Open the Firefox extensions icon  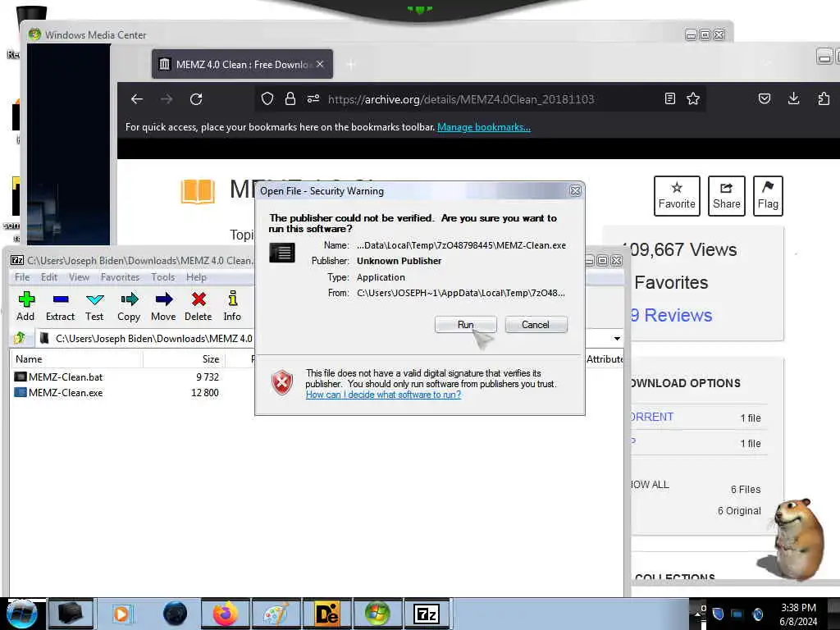[824, 98]
